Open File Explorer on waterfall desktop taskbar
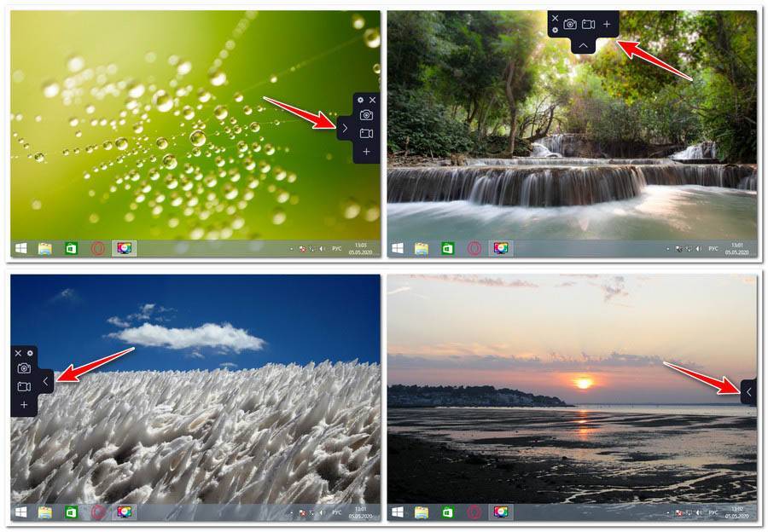 point(422,249)
